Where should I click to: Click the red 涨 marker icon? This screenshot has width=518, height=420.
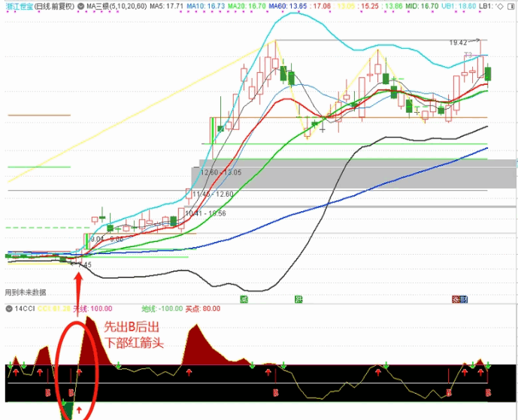pos(456,300)
